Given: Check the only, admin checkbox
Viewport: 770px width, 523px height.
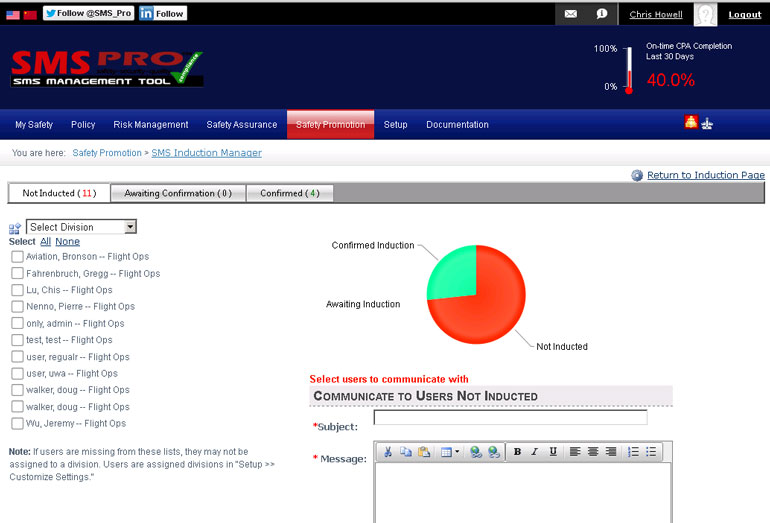Looking at the screenshot, I should 17,323.
